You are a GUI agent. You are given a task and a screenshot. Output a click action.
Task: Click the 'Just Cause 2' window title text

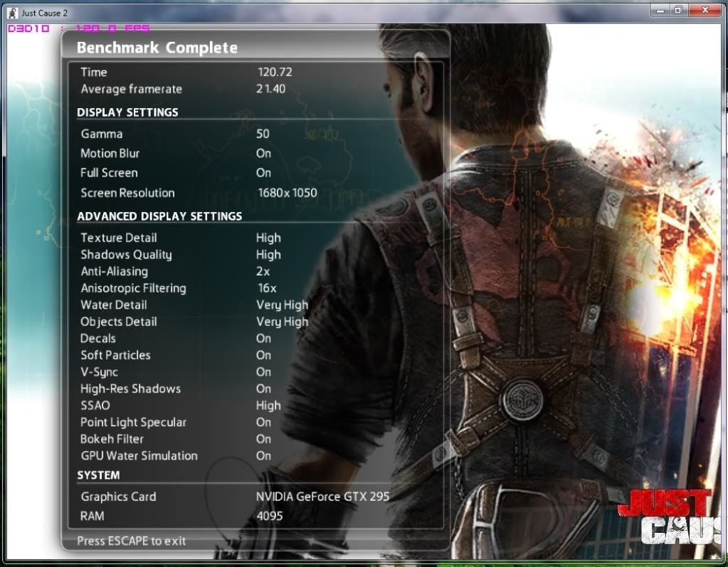pyautogui.click(x=44, y=13)
